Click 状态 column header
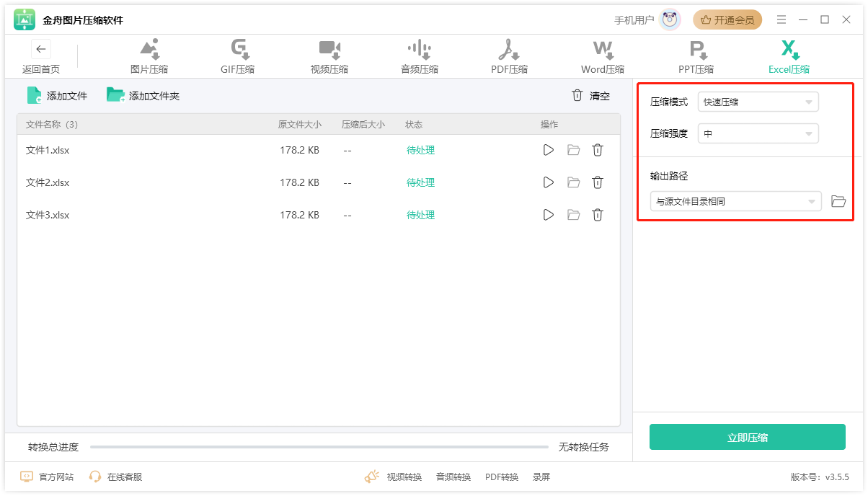Image resolution: width=868 pixels, height=496 pixels. click(x=414, y=125)
